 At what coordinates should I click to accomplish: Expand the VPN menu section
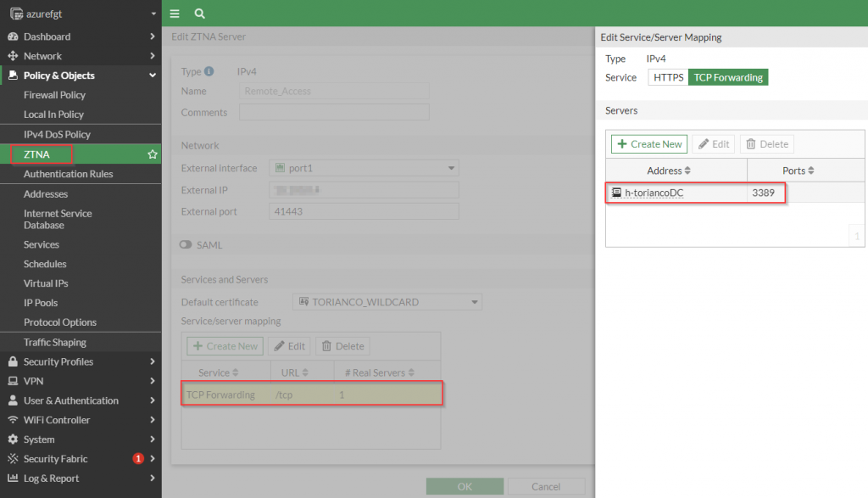(x=81, y=381)
